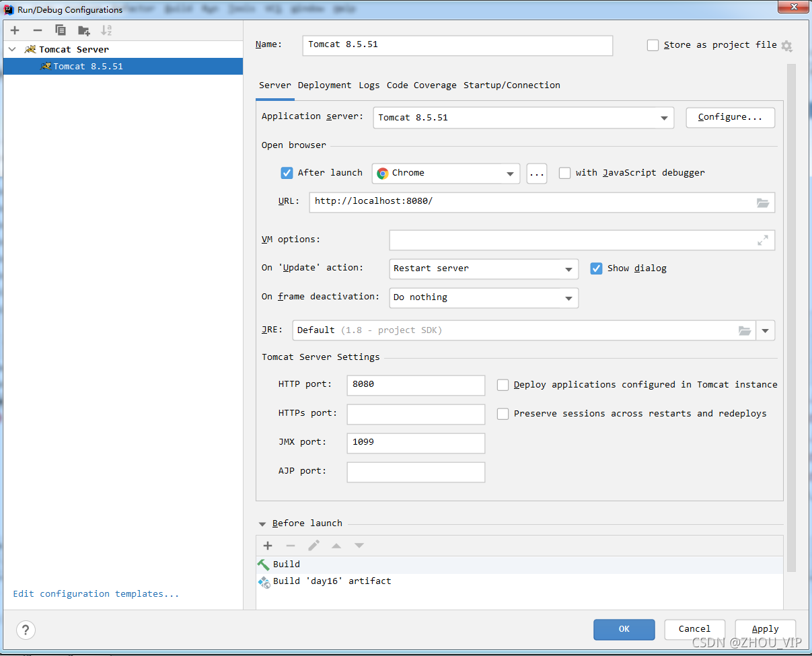Image resolution: width=812 pixels, height=656 pixels.
Task: Click the Before launch move down arrow
Action: click(359, 546)
